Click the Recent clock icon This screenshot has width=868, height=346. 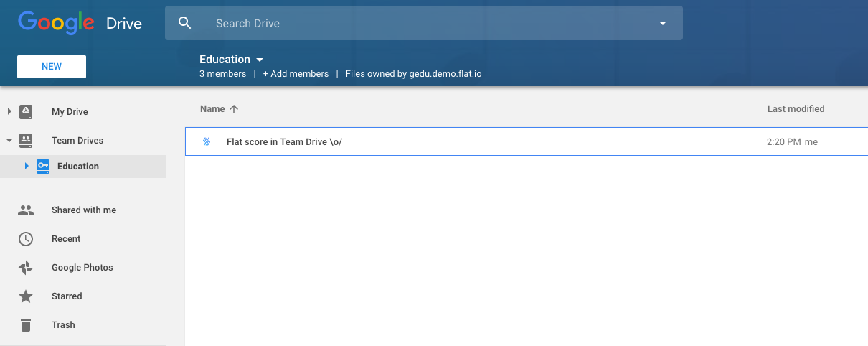(x=26, y=239)
